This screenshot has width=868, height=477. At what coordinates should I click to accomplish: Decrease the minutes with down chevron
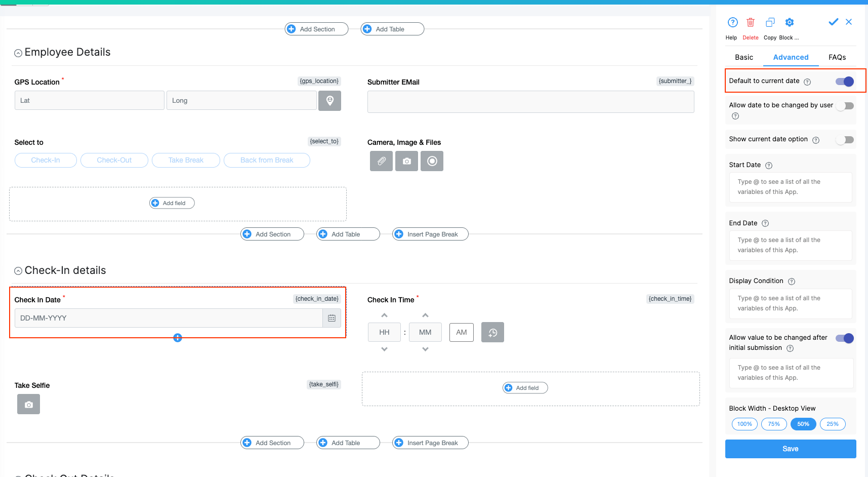(x=425, y=349)
